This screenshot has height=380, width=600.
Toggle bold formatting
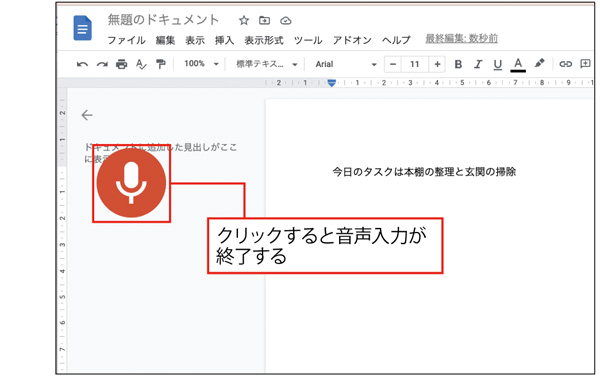coord(458,64)
